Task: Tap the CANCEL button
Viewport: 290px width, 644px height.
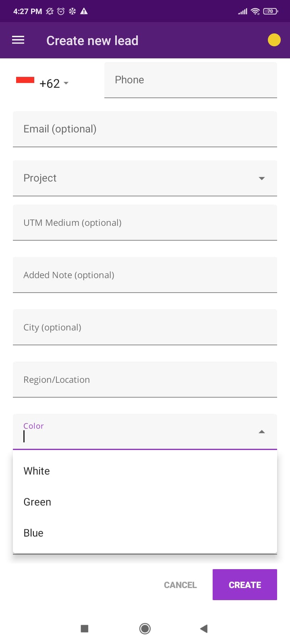Action: pyautogui.click(x=180, y=585)
